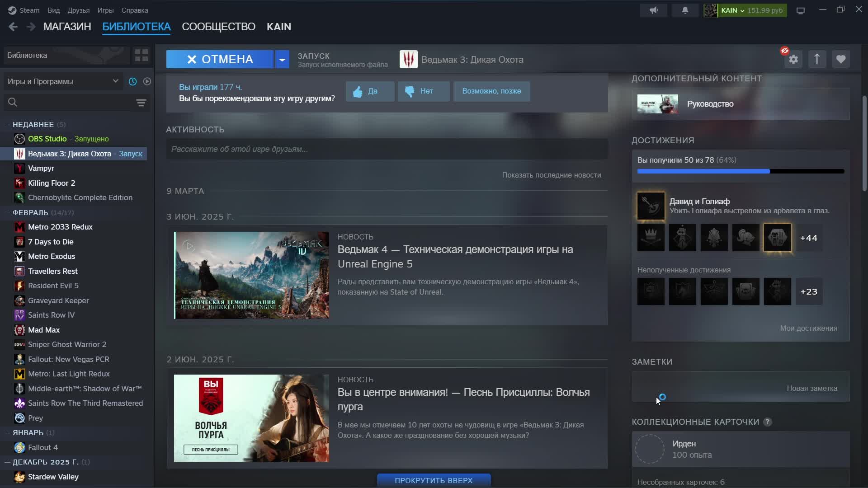Toggle the ready-to-play filter

coord(147,81)
